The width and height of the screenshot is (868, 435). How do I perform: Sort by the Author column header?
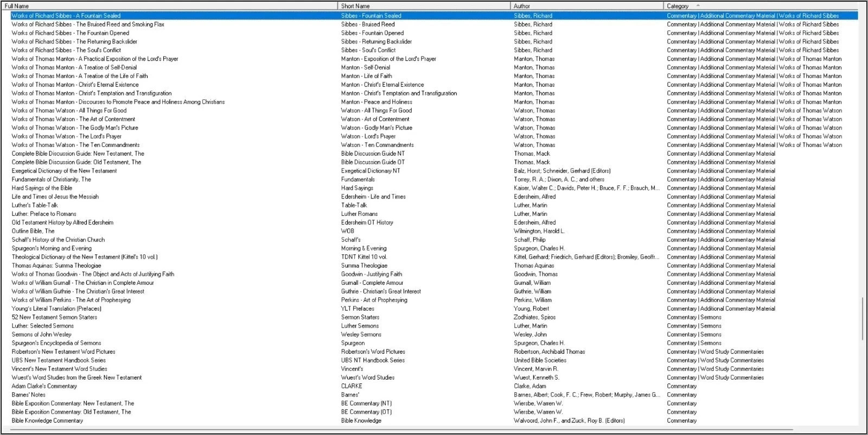coord(587,6)
